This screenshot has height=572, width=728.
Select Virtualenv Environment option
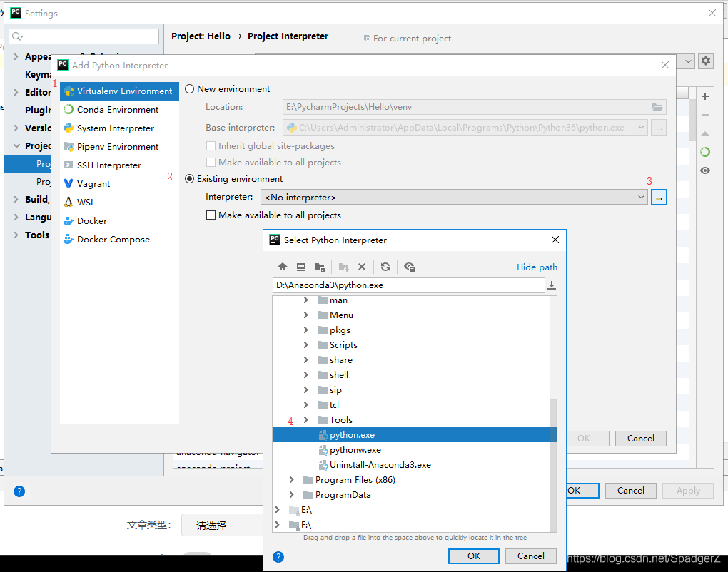[119, 91]
